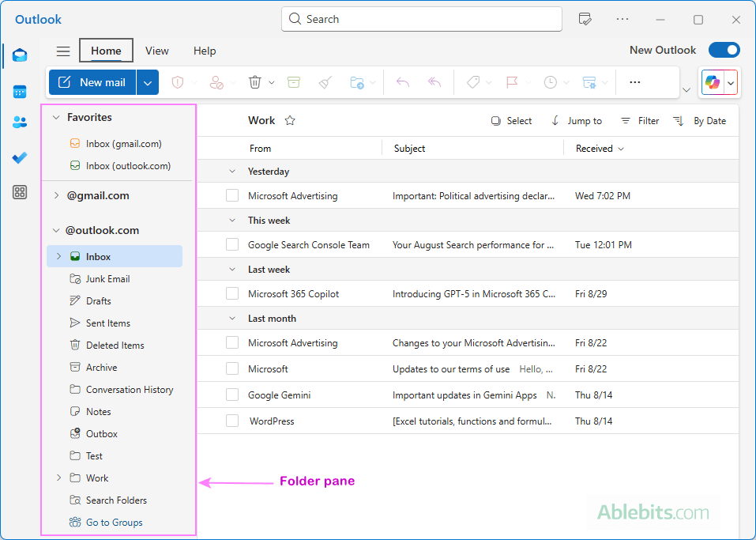Expand the Work folder chevron
The height and width of the screenshot is (540, 756).
[58, 478]
